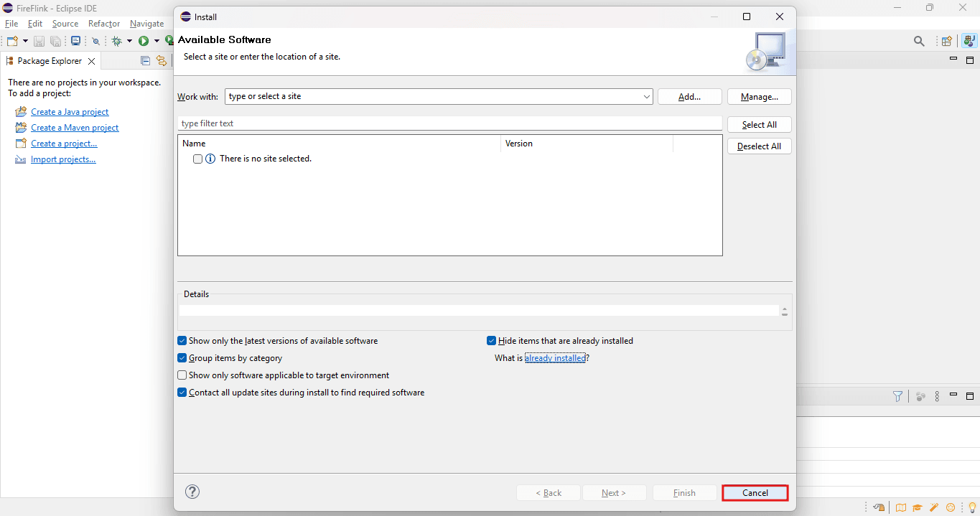
Task: Click the green Run play icon
Action: coord(144,42)
